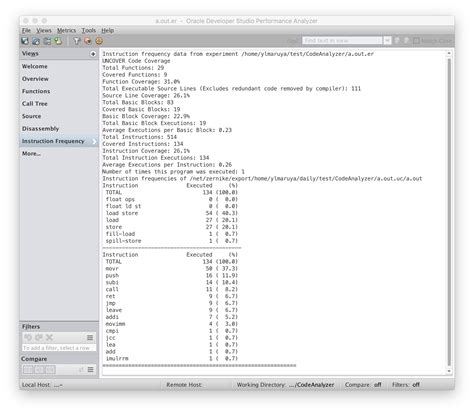Screen dimensions: 474x413
Task: Click the 'To add a filter, select a row' box
Action: tap(59, 348)
